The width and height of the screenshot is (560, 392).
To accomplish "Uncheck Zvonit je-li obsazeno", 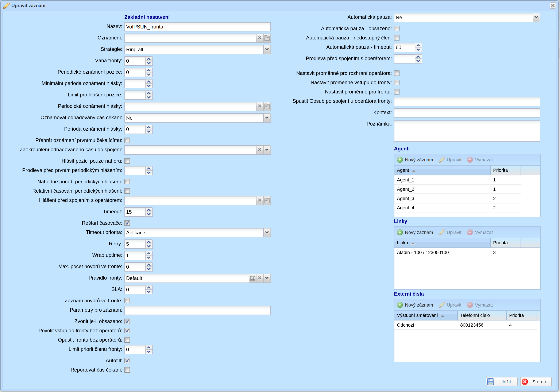I will pyautogui.click(x=127, y=321).
